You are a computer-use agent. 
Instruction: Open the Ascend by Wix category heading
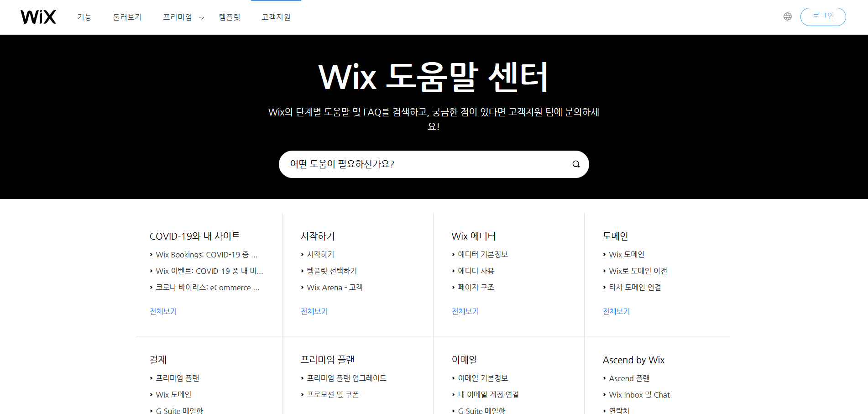633,360
